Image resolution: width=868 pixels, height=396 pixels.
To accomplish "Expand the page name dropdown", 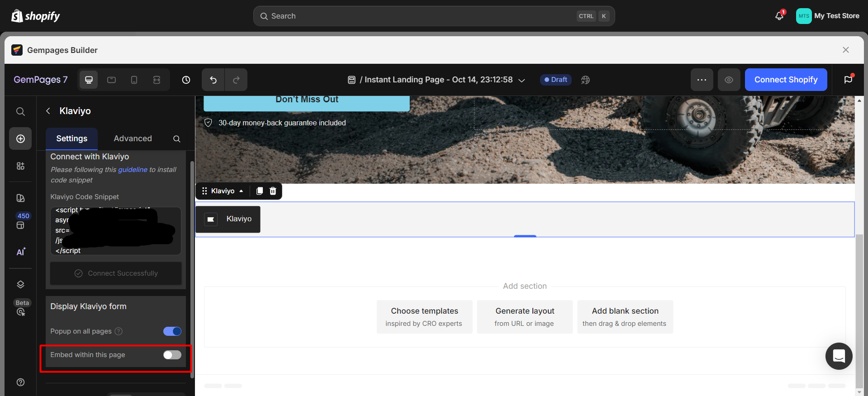I will [522, 80].
